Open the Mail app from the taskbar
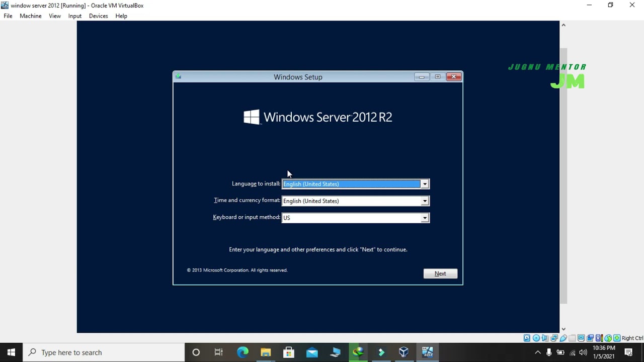This screenshot has width=644, height=362. click(x=312, y=352)
